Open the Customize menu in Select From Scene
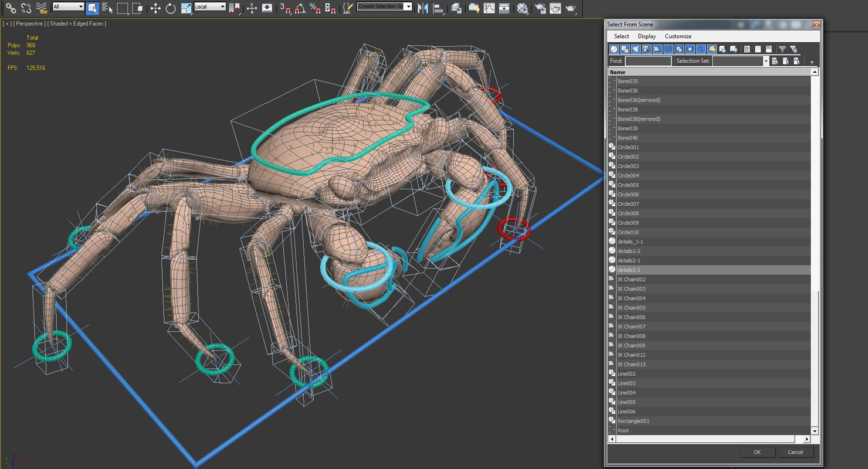 click(678, 36)
